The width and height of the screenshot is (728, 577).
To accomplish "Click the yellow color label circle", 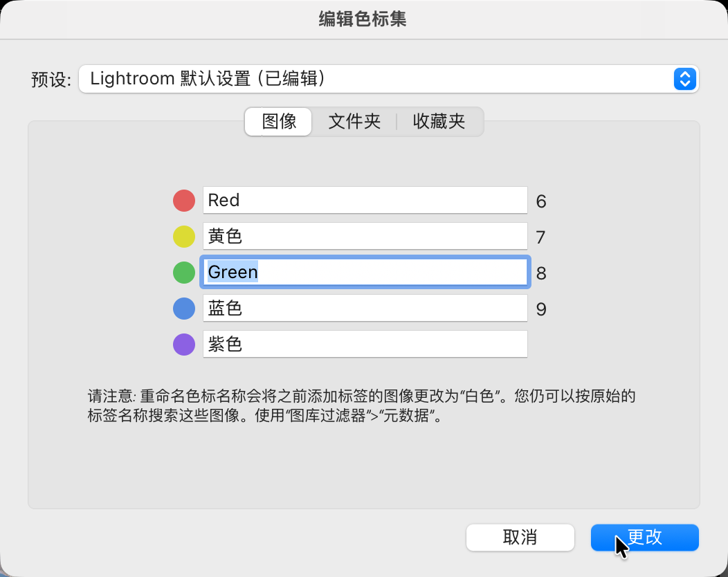I will pyautogui.click(x=183, y=237).
